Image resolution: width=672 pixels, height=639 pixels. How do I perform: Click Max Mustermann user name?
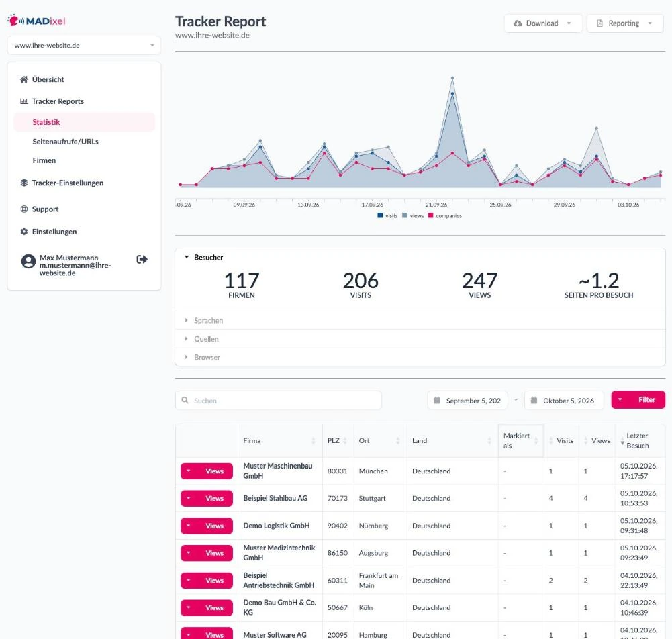[69, 258]
